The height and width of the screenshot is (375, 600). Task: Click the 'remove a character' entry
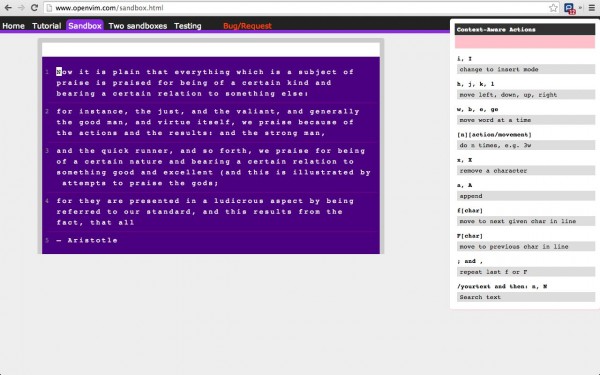tap(526, 170)
